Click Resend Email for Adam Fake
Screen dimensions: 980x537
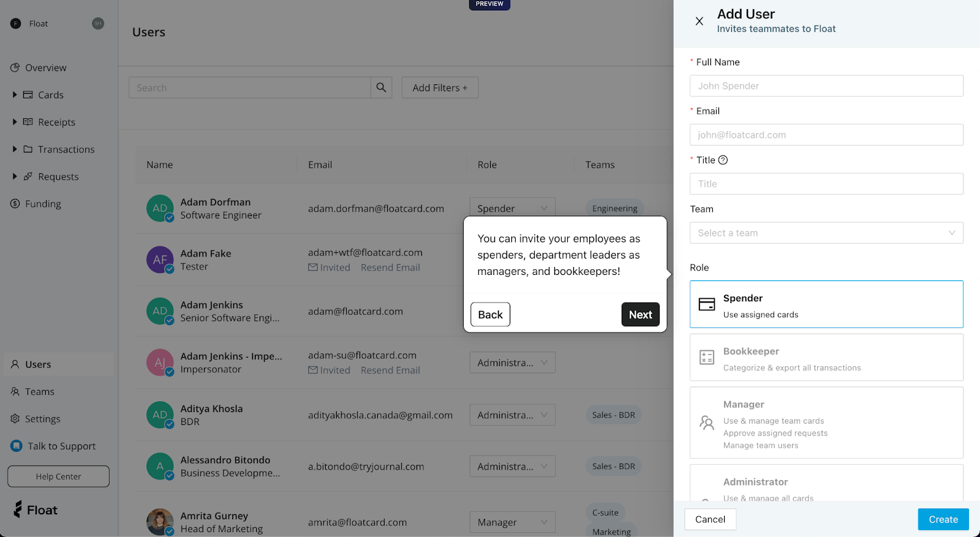point(390,267)
